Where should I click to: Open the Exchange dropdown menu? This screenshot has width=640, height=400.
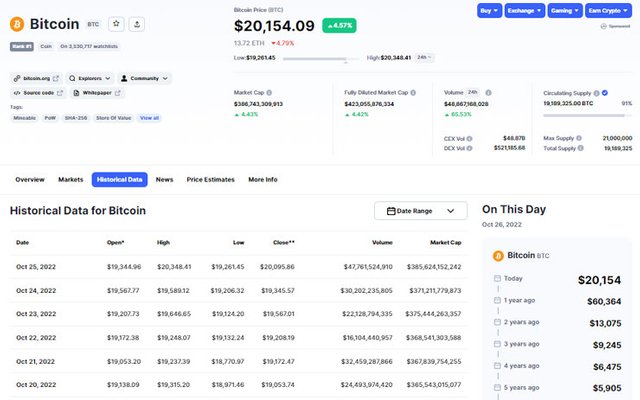click(x=524, y=11)
